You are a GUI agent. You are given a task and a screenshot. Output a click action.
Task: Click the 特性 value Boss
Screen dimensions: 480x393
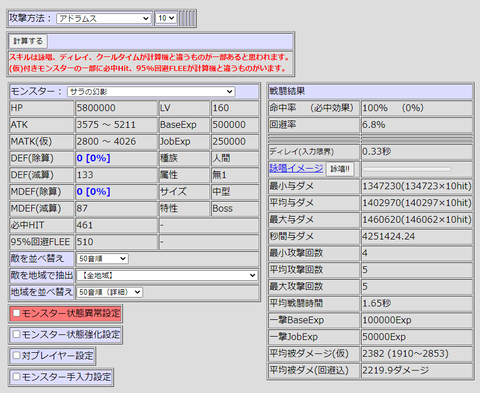[x=222, y=208]
